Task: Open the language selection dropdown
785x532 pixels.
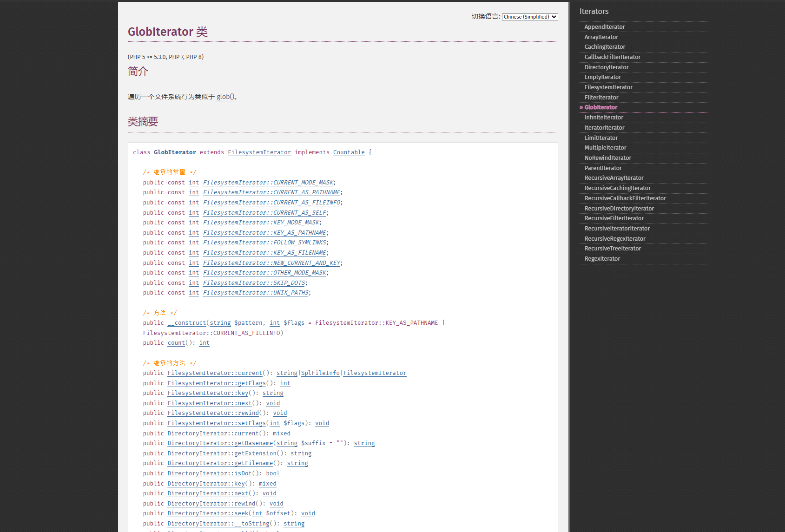Action: click(529, 17)
